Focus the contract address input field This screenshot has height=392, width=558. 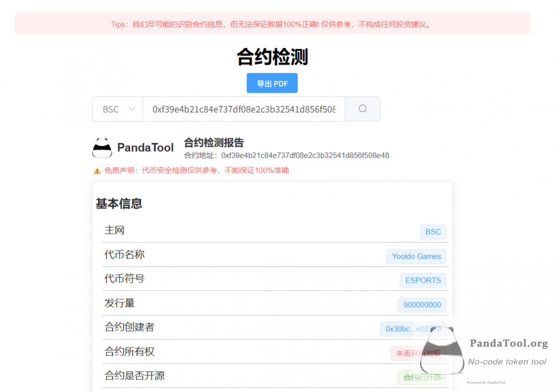(x=244, y=109)
